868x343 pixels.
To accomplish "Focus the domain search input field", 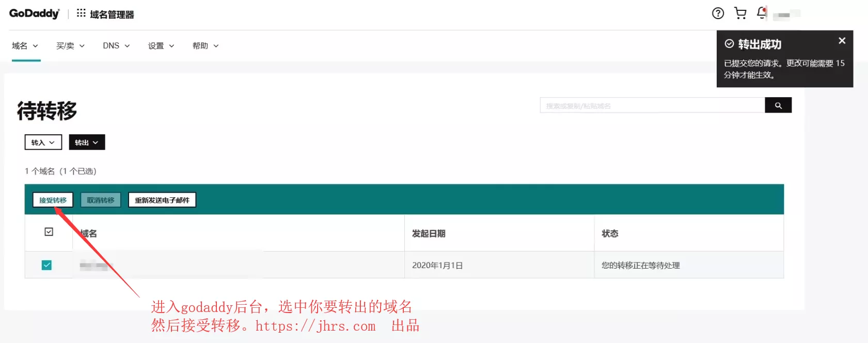I will click(x=652, y=105).
